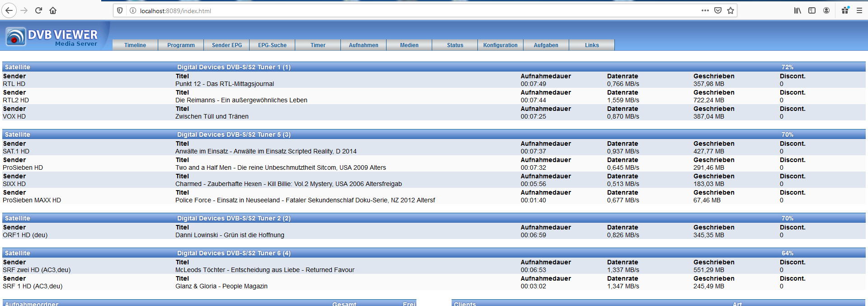Open the browser Library icon
This screenshot has height=306, width=868.
tap(797, 10)
